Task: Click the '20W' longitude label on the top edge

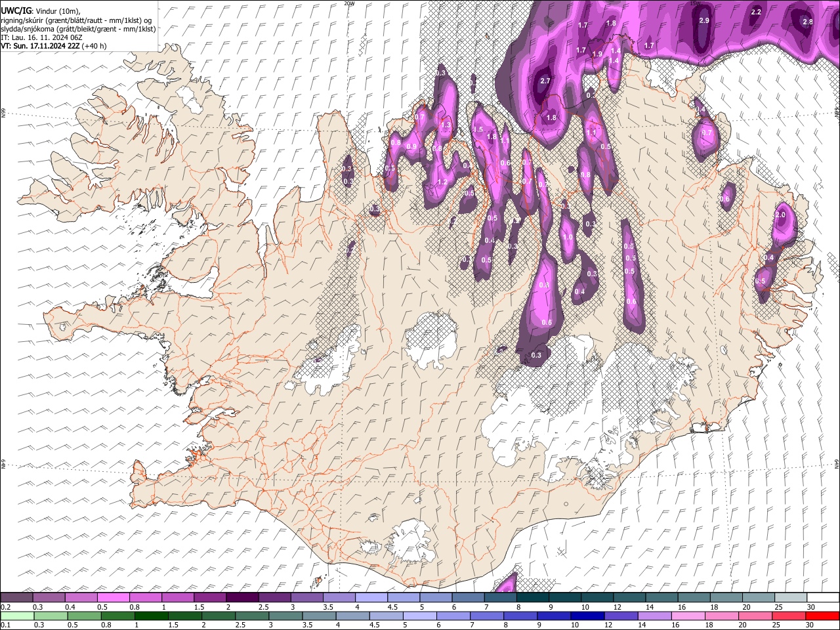Action: 349,3
